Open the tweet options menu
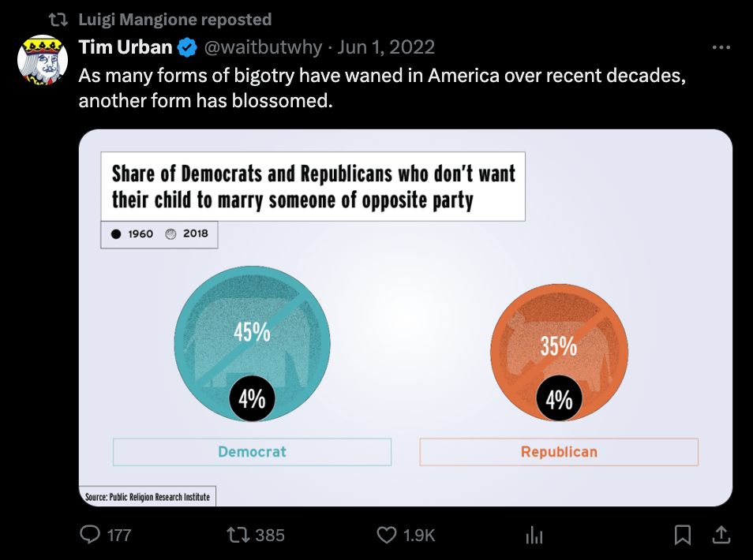The width and height of the screenshot is (753, 560). [721, 47]
